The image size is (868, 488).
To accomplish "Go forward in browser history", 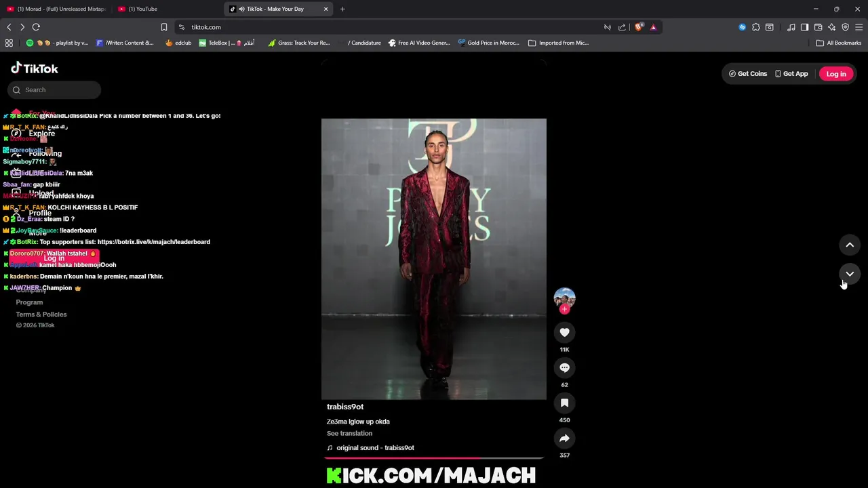I will pyautogui.click(x=22, y=27).
